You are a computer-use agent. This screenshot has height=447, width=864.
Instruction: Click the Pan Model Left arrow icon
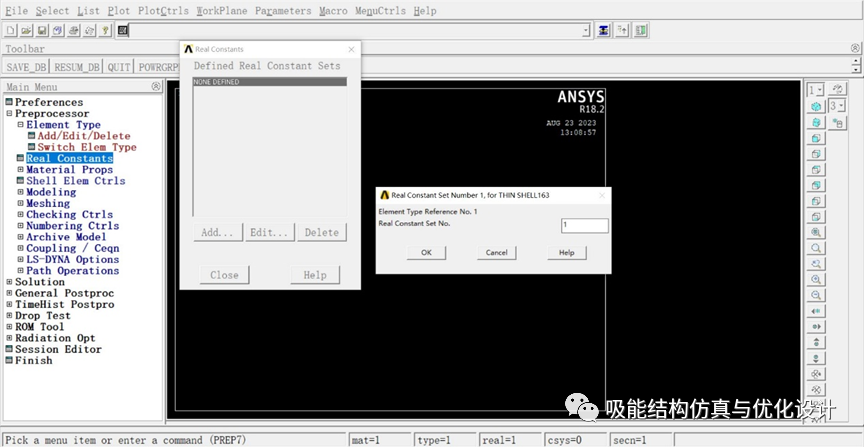click(x=816, y=311)
